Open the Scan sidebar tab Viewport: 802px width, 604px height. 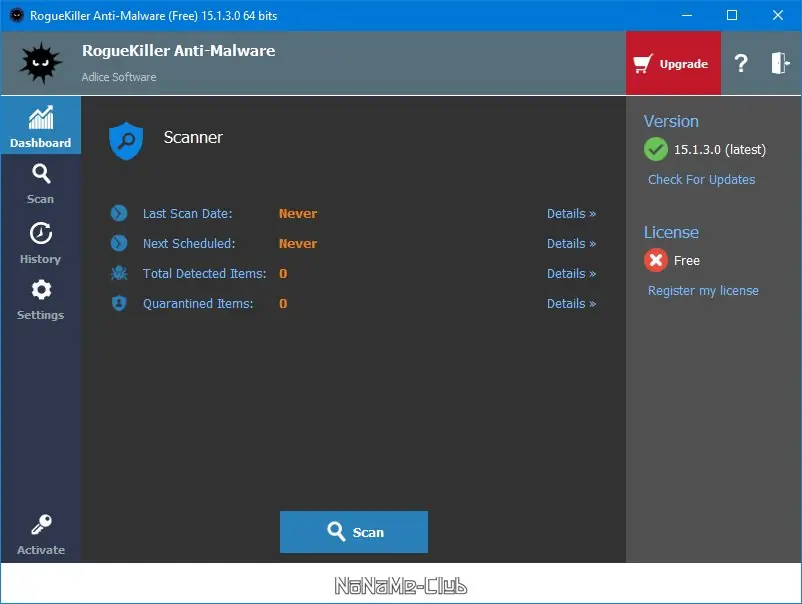tap(40, 184)
